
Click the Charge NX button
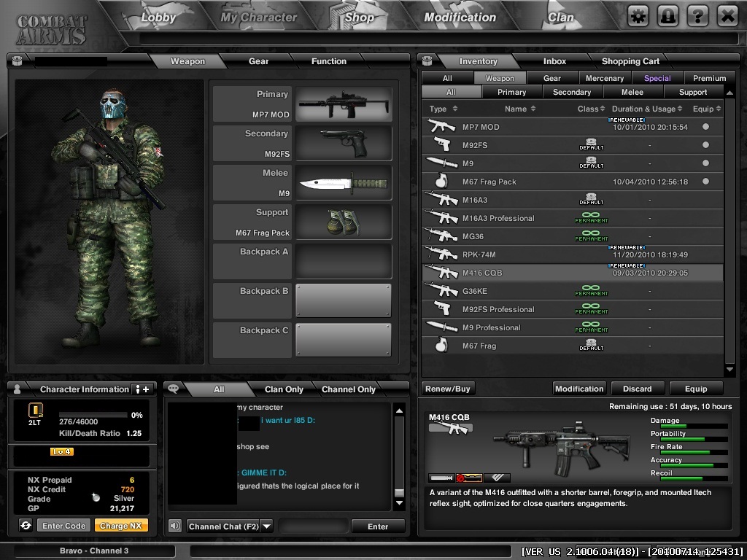(x=121, y=526)
